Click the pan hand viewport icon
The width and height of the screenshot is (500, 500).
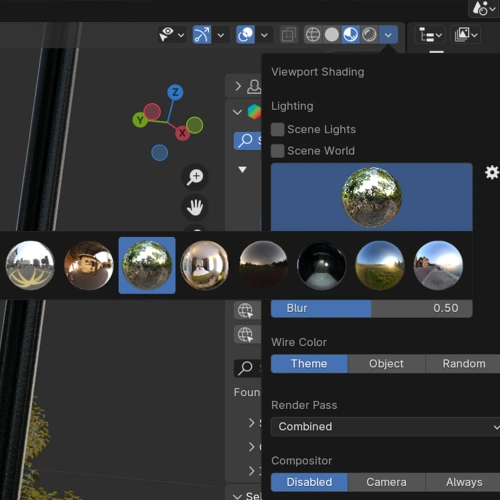tap(195, 207)
